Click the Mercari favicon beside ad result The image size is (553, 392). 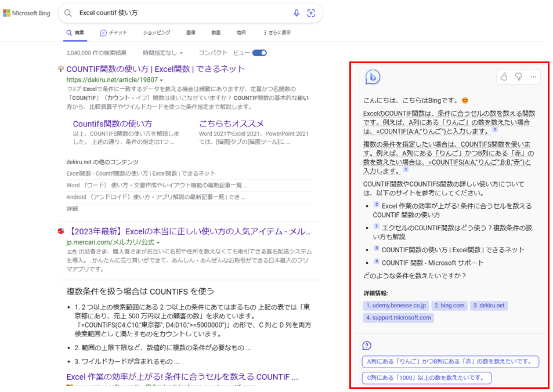[x=61, y=231]
